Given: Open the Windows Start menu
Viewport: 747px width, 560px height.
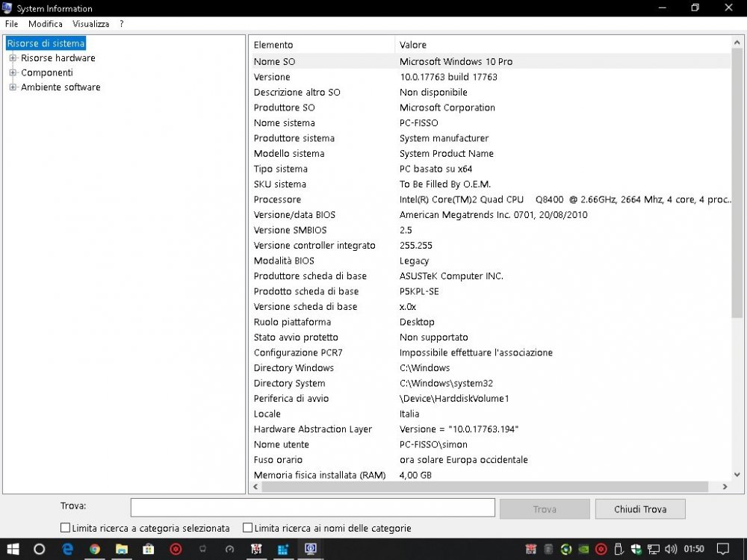Looking at the screenshot, I should [x=13, y=549].
